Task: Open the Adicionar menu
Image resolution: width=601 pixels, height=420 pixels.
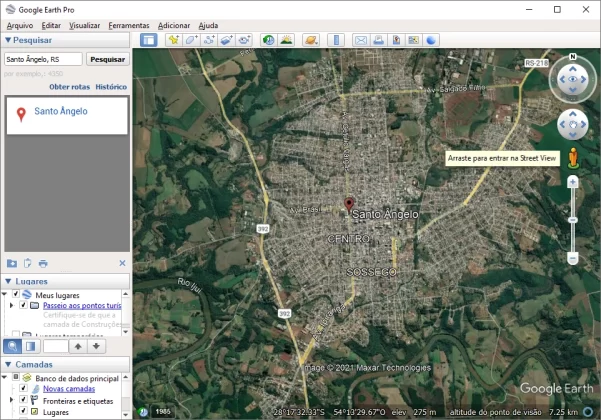Action: pos(174,25)
